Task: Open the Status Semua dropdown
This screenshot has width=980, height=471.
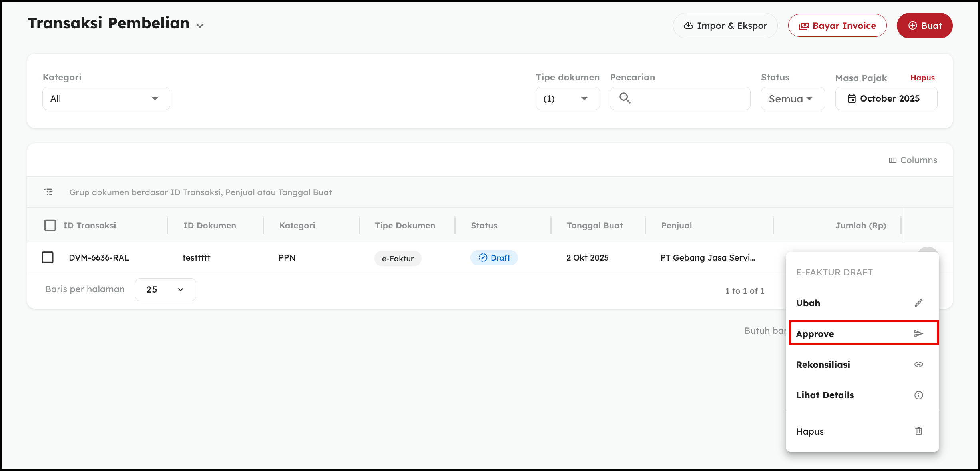Action: click(x=792, y=98)
